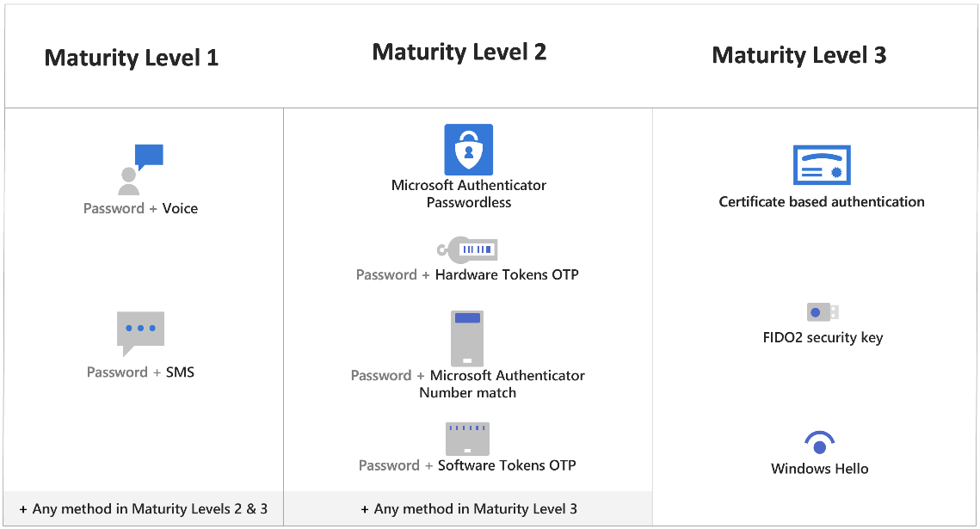
Task: Click the Hardware Tokens OTP key icon
Action: [467, 249]
